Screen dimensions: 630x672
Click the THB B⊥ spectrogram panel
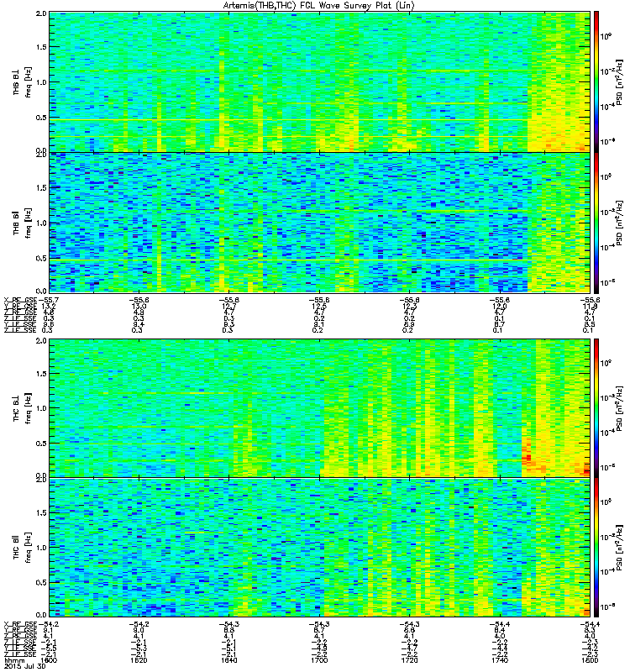click(x=320, y=81)
